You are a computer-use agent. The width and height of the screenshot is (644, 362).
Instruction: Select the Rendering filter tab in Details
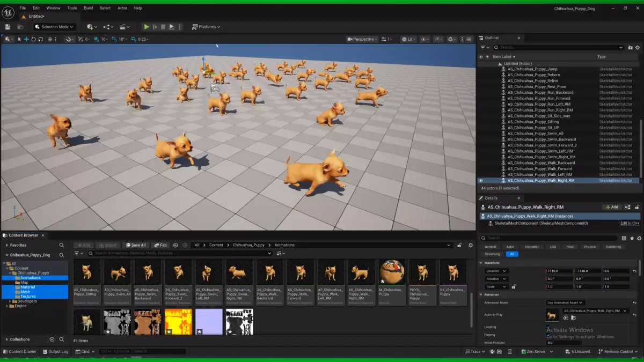point(613,247)
